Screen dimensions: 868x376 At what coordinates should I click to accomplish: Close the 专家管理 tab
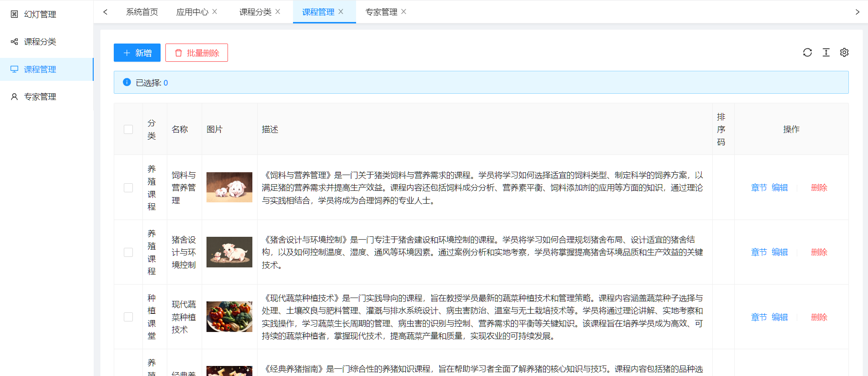coord(403,11)
